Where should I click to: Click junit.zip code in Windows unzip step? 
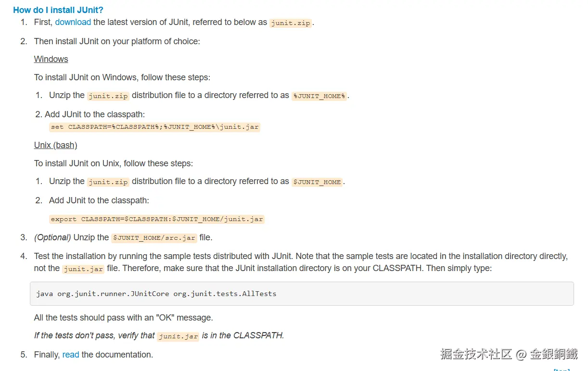108,96
